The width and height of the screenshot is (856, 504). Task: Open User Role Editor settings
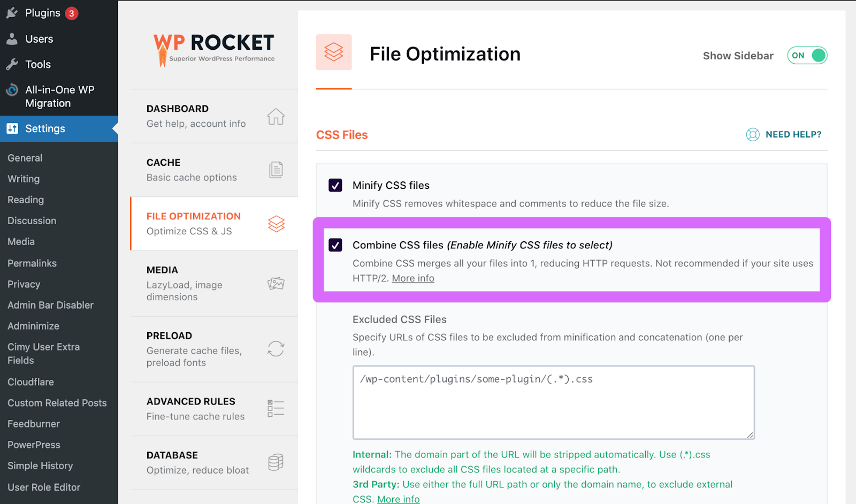(44, 487)
